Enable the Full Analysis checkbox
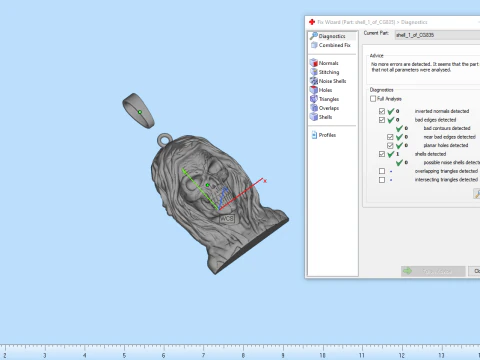Viewport: 480px width, 360px height. pos(373,99)
